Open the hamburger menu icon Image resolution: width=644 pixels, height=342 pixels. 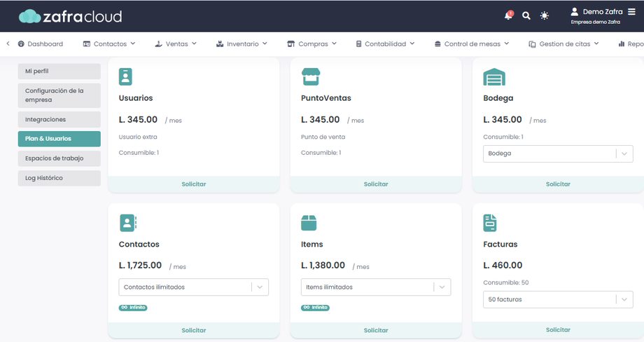click(x=631, y=12)
